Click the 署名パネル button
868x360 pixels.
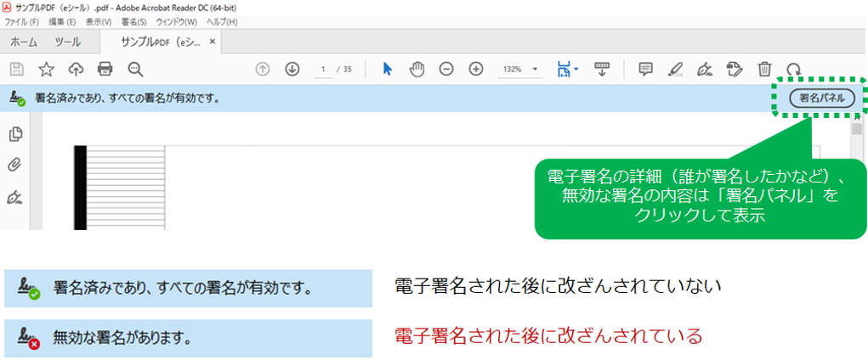tap(822, 98)
